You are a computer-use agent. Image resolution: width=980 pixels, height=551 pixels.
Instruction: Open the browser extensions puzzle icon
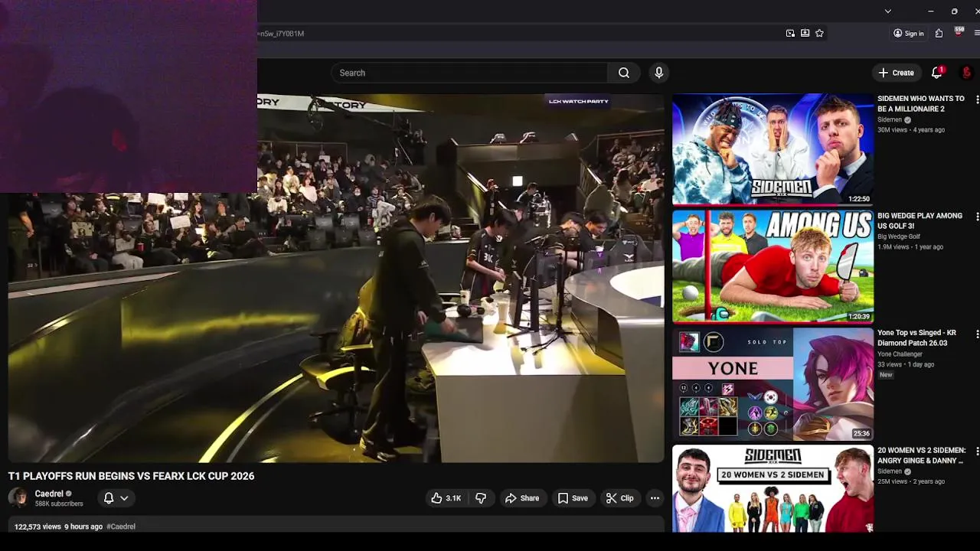point(939,33)
